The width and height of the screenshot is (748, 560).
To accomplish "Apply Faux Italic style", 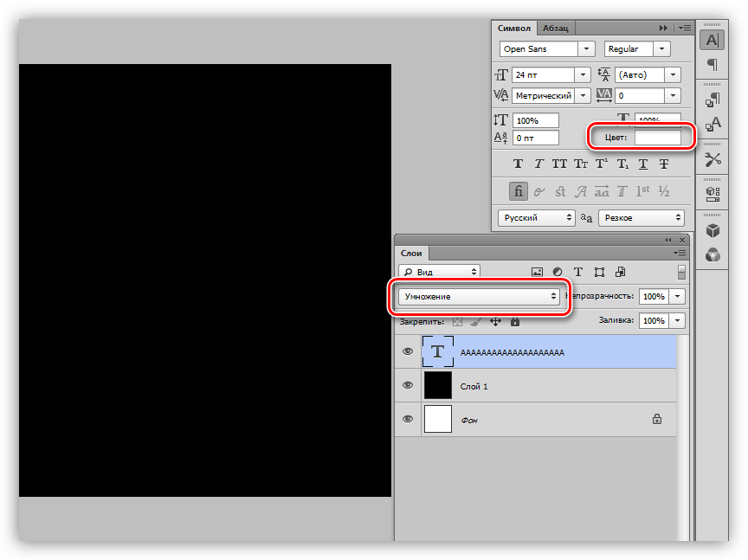I will click(x=538, y=164).
